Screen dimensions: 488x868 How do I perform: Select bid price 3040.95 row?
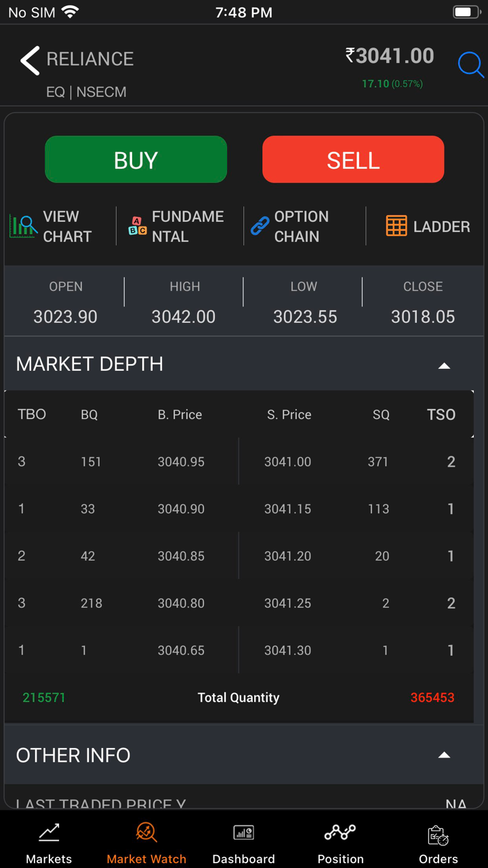pyautogui.click(x=181, y=462)
